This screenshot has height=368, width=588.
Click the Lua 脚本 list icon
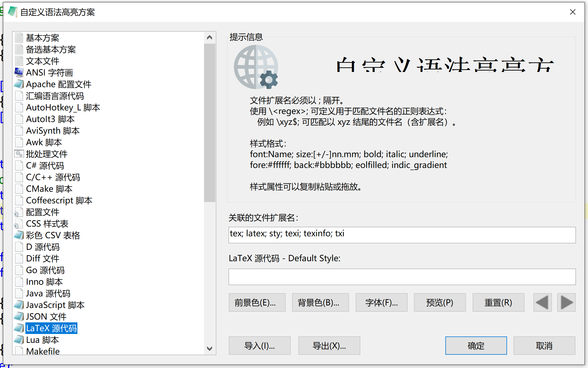point(19,340)
